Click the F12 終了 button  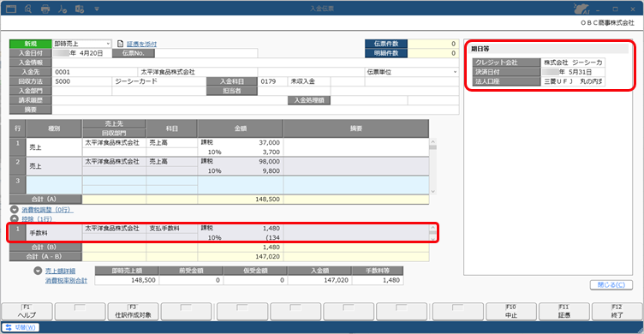click(617, 312)
